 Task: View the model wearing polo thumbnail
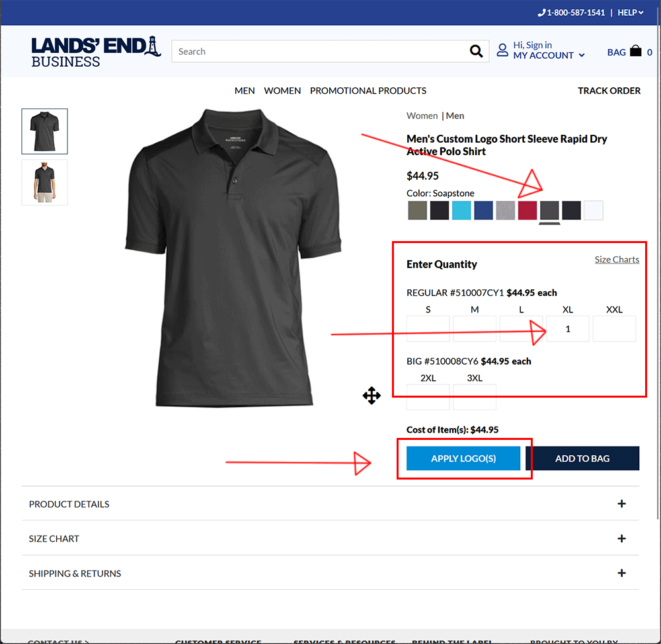[45, 182]
